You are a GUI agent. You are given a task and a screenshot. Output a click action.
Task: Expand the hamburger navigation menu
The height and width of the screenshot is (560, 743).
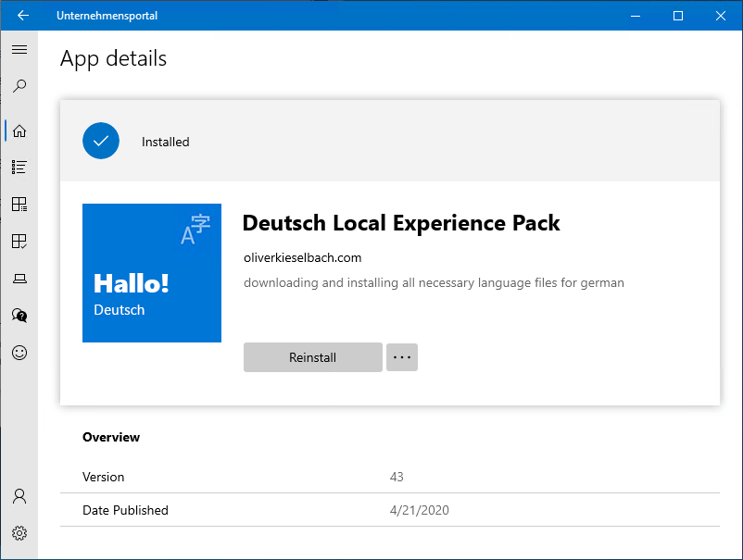(x=19, y=49)
